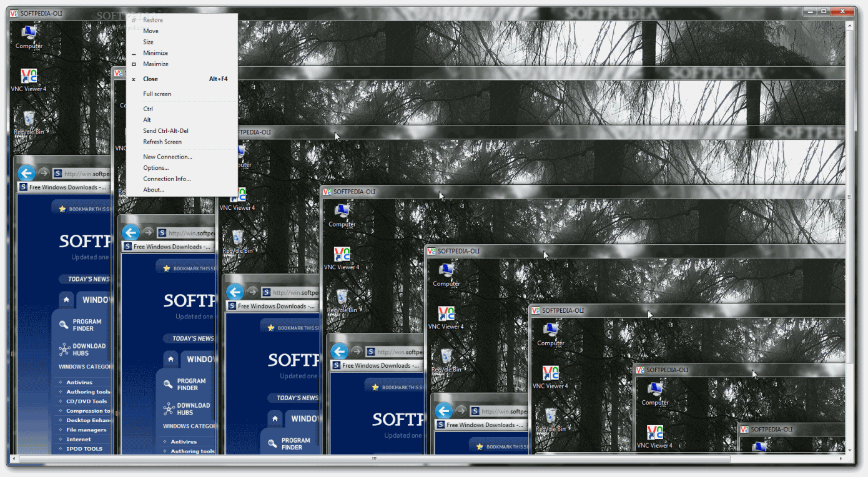Screen dimensions: 868x477
Task: Choose Send Ctrl-Alt-Del
Action: pyautogui.click(x=182, y=131)
